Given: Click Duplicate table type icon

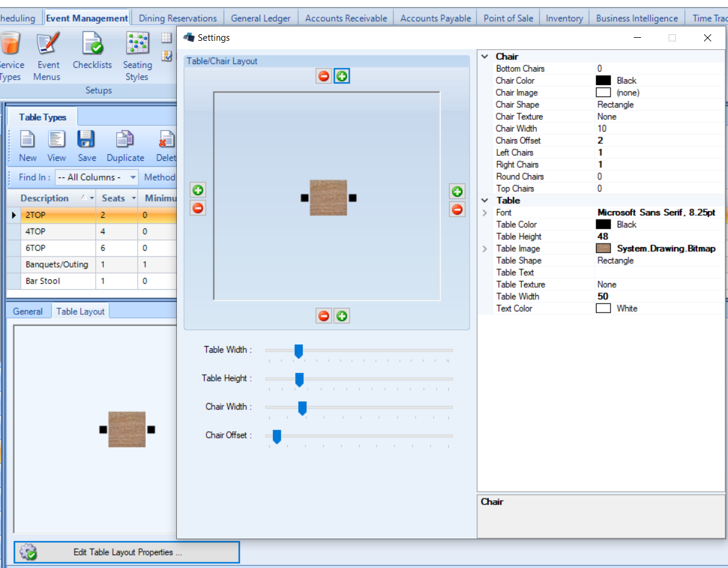Looking at the screenshot, I should tap(125, 146).
